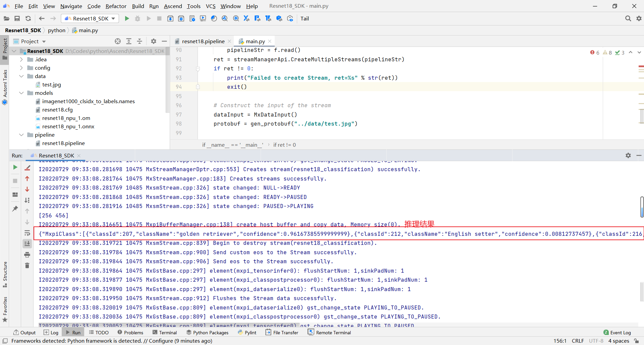The height and width of the screenshot is (345, 644).
Task: Navigate back with the left arrow
Action: tap(42, 18)
